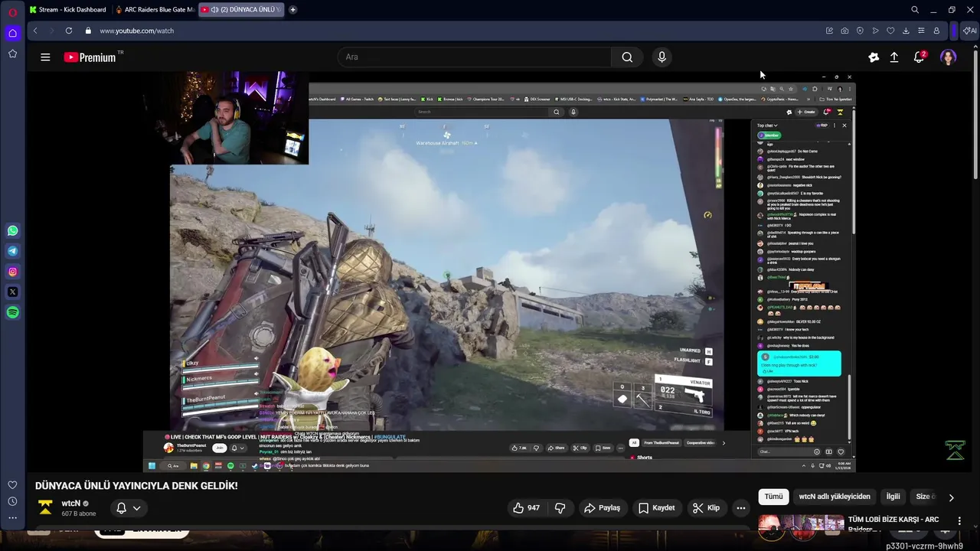Dislike the video
The width and height of the screenshot is (980, 551).
(x=560, y=507)
